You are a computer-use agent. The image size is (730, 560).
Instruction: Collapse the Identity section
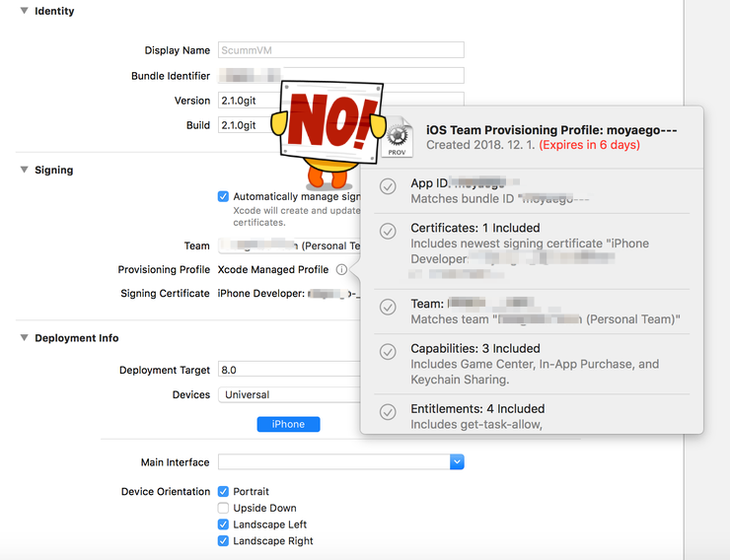[25, 11]
